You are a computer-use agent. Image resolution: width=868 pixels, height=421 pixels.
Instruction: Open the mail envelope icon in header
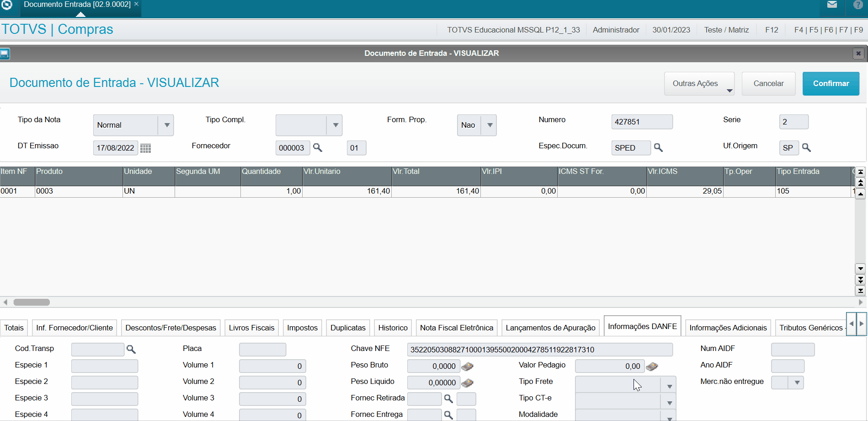(832, 5)
